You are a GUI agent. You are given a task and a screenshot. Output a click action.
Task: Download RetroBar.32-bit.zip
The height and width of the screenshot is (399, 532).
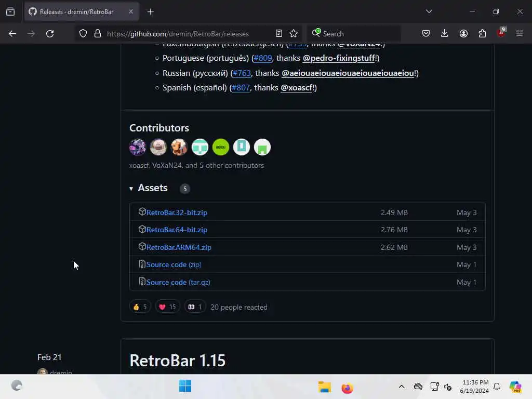coord(177,212)
